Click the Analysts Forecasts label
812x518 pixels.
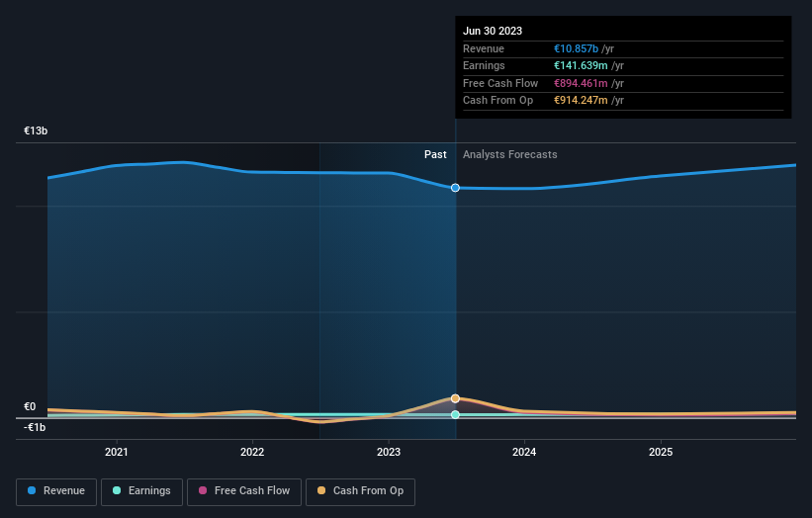(x=510, y=155)
